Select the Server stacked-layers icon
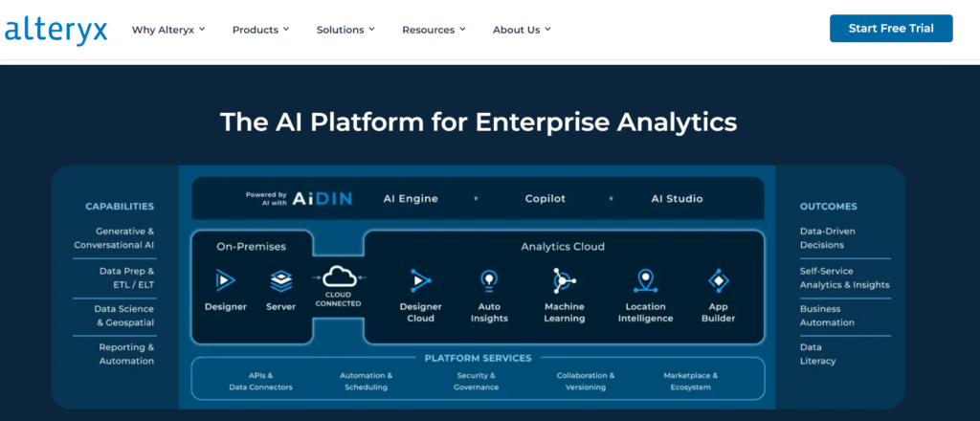This screenshot has width=980, height=421. coord(280,280)
